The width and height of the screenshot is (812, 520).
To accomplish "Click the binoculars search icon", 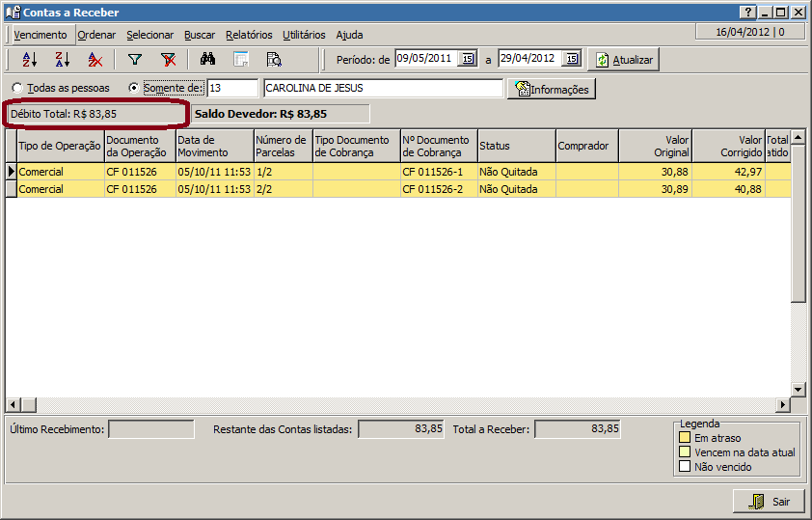I will (207, 60).
